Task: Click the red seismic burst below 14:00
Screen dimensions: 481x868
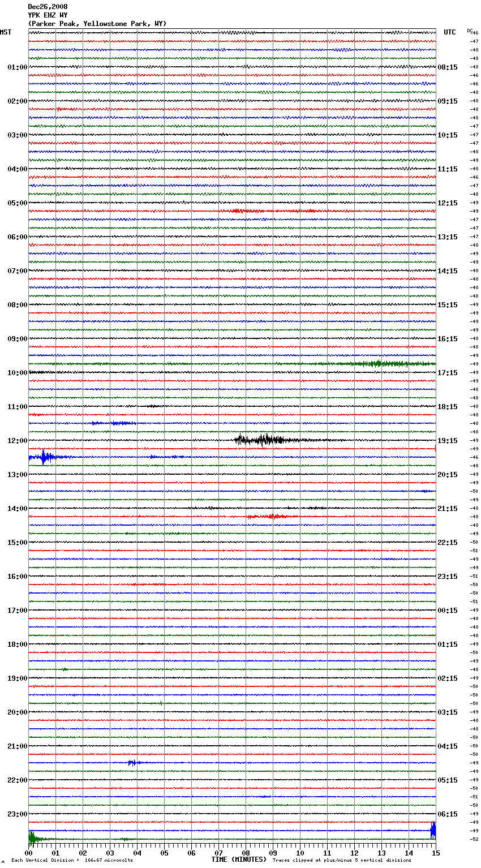Action: click(270, 517)
